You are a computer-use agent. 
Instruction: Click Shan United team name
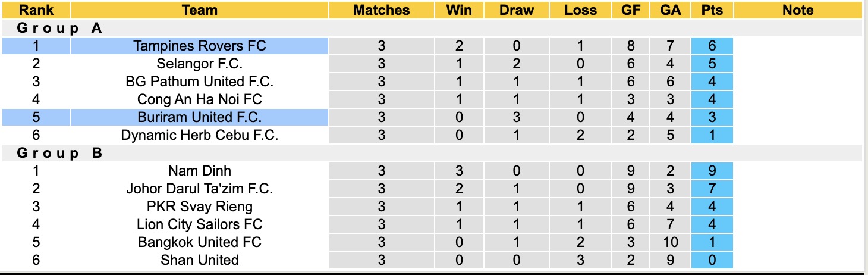point(200,260)
